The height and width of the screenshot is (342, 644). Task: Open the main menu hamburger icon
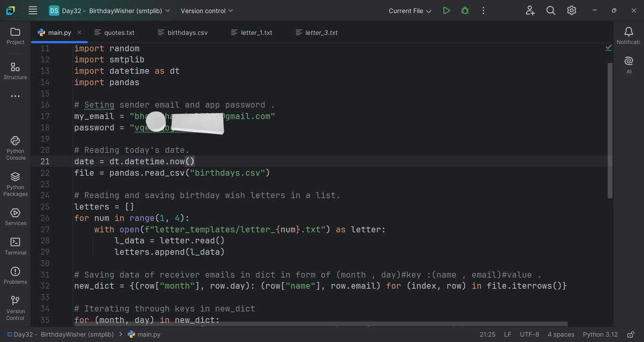click(x=33, y=10)
